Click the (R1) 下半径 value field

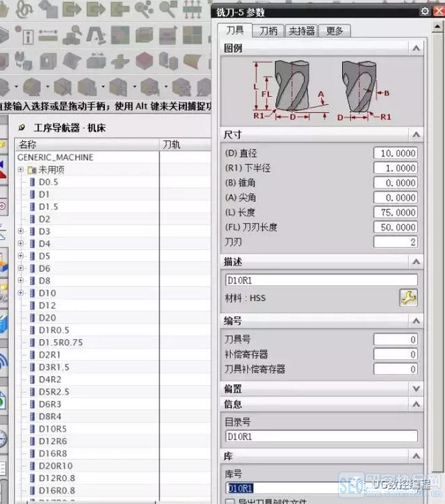click(396, 168)
